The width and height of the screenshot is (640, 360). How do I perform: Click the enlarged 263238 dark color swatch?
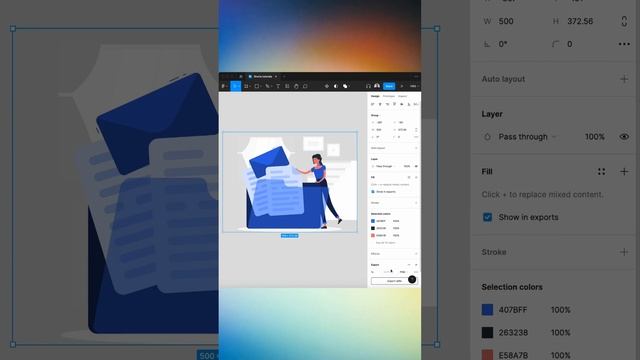(x=487, y=333)
